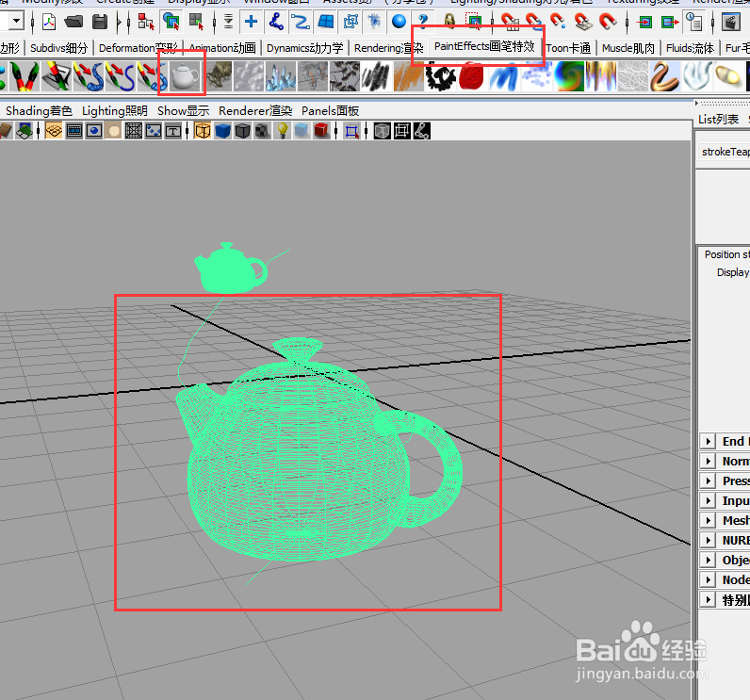The image size is (750, 700).
Task: Click the red-green double paintbrush shelf icon
Action: [x=24, y=75]
